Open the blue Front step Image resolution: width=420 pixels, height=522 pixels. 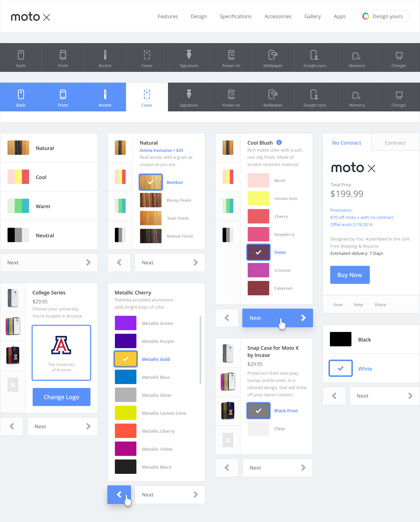(x=63, y=97)
